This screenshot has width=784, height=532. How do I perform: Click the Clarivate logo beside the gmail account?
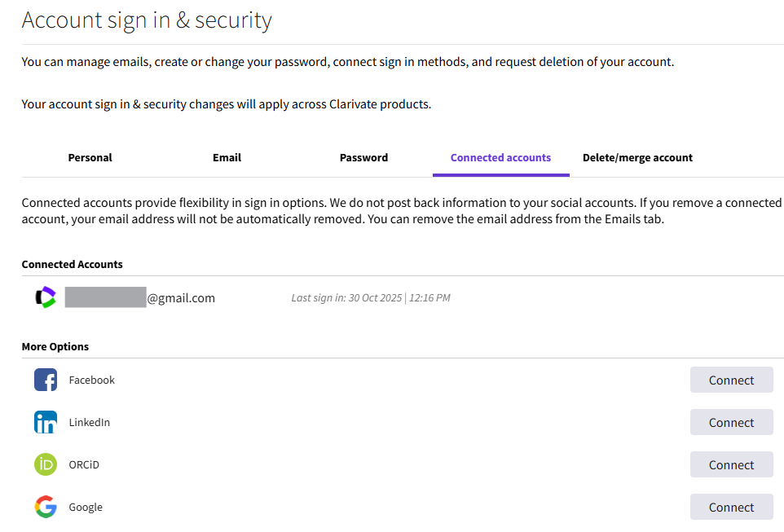(x=46, y=297)
